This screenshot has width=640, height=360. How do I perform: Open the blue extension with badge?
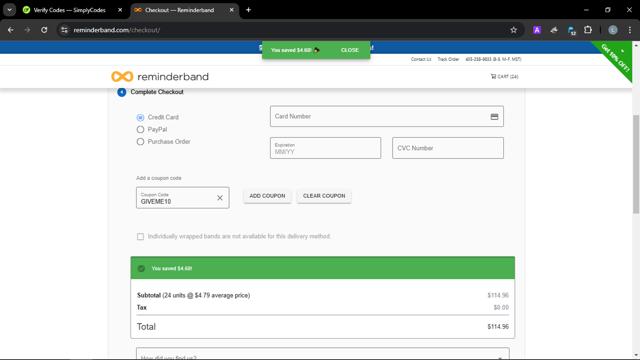(x=571, y=30)
